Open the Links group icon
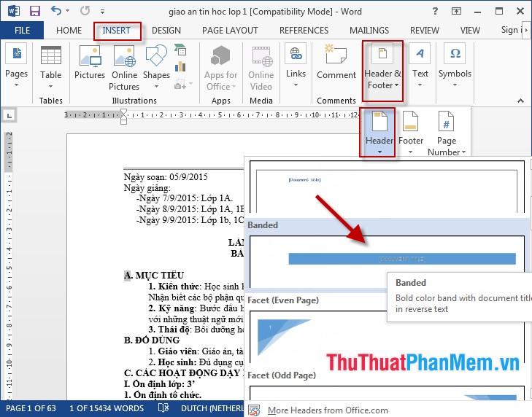 (x=296, y=53)
